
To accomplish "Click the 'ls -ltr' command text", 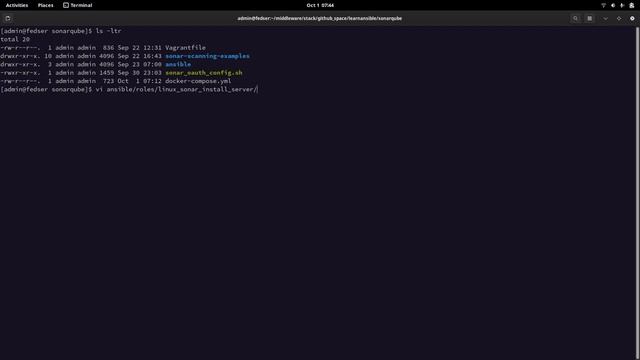I will pyautogui.click(x=108, y=31).
